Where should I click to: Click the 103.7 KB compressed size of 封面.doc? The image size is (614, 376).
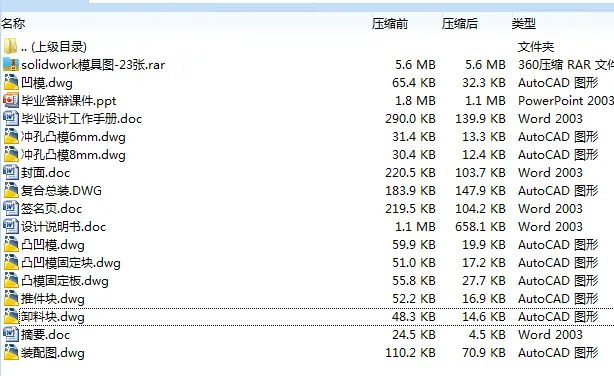480,173
